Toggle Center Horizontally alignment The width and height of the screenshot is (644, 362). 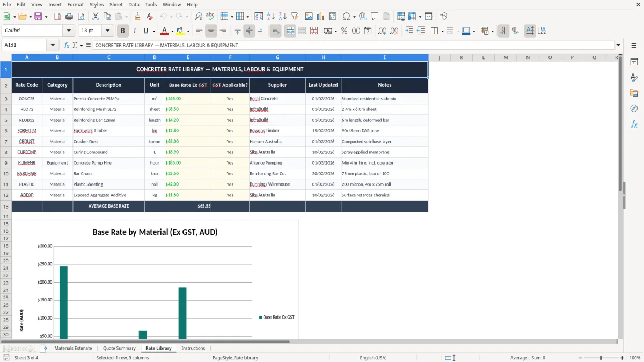coord(211,31)
